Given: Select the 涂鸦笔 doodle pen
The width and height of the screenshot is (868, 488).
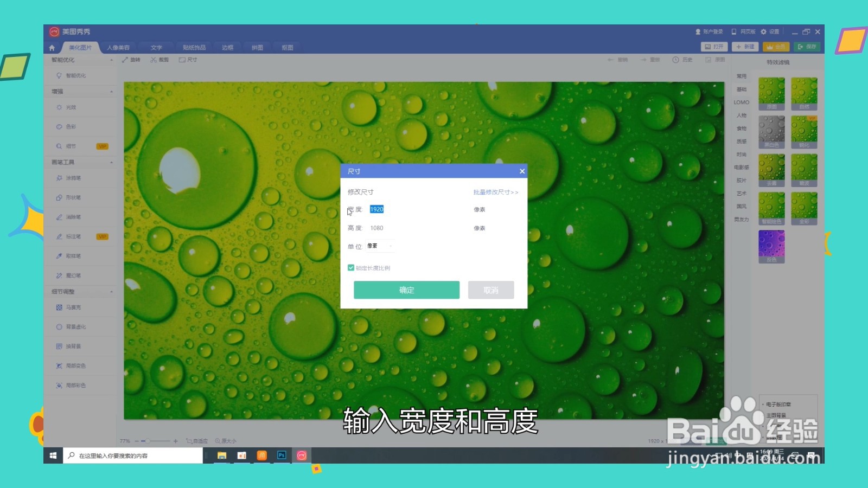Looking at the screenshot, I should (x=68, y=178).
